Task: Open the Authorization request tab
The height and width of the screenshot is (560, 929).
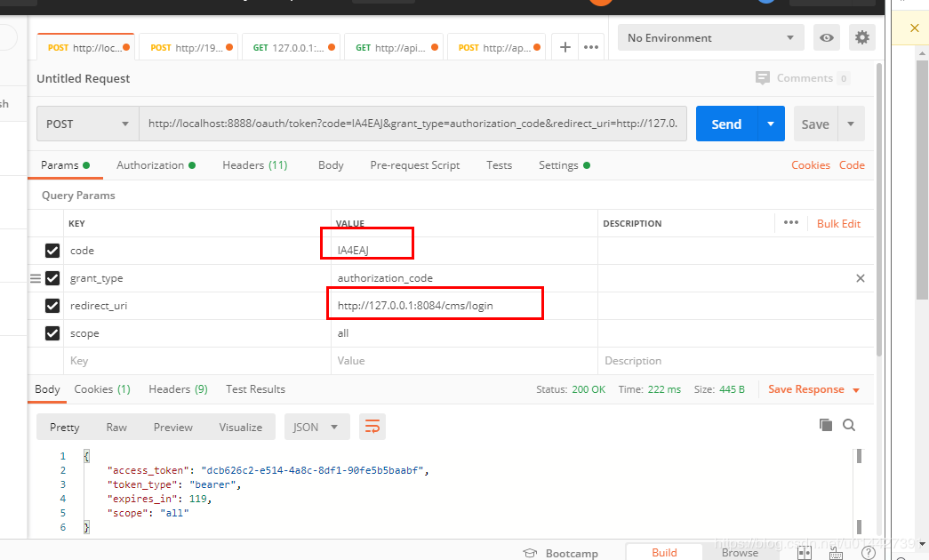Action: pos(156,165)
